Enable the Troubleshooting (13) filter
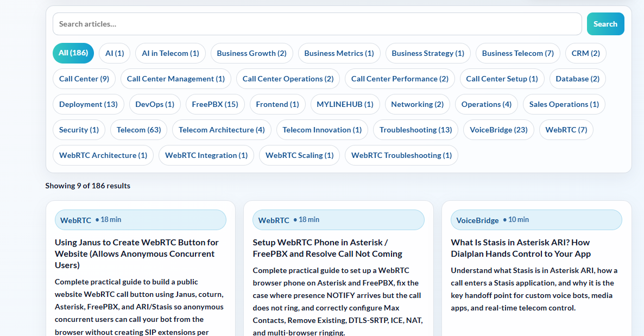Viewport: 644px width, 336px height. [415, 130]
